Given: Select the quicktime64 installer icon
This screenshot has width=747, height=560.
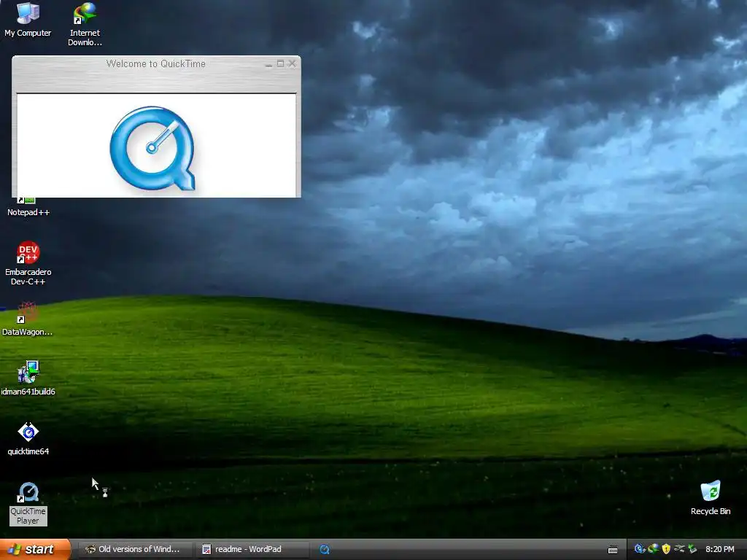Looking at the screenshot, I should (28, 438).
